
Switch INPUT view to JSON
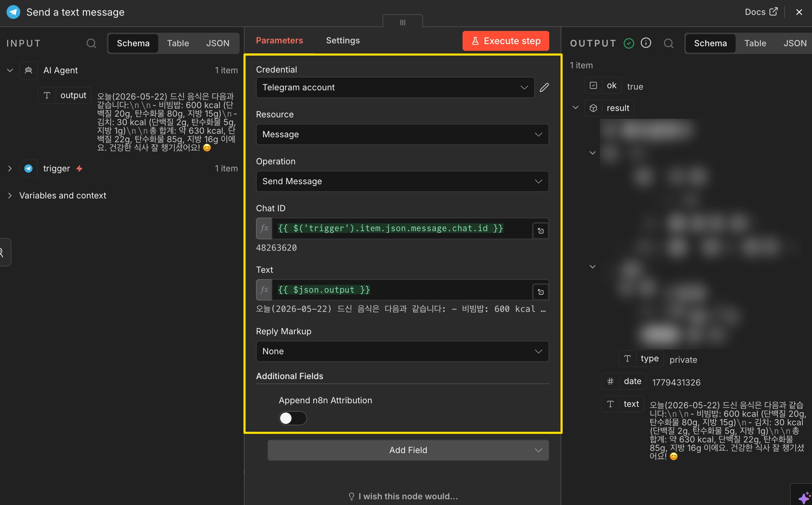218,43
